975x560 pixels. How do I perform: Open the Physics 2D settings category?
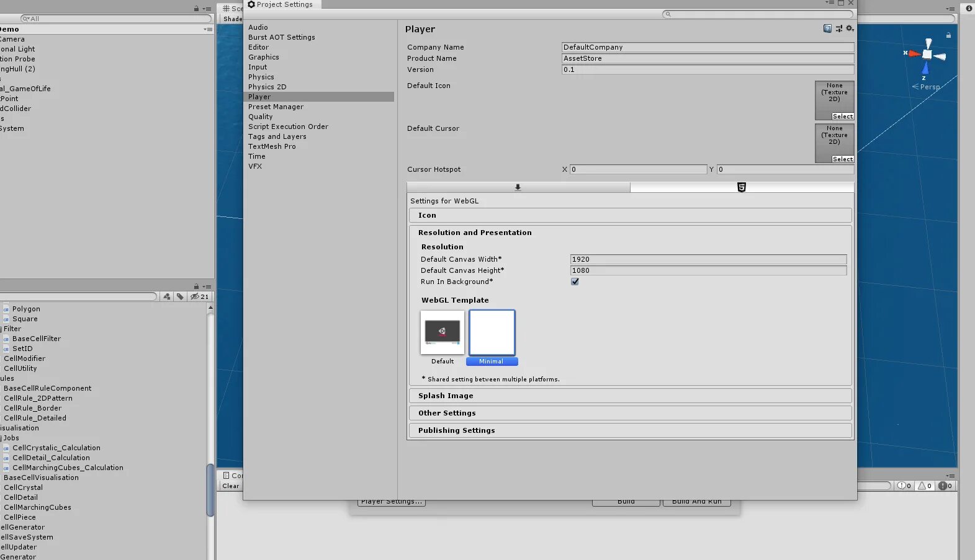coord(267,87)
